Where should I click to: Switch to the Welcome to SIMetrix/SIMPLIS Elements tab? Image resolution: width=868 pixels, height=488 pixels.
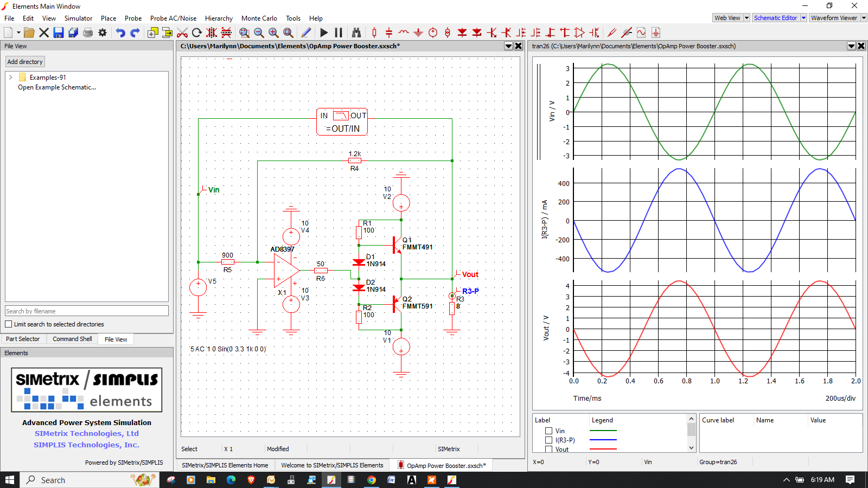[332, 465]
